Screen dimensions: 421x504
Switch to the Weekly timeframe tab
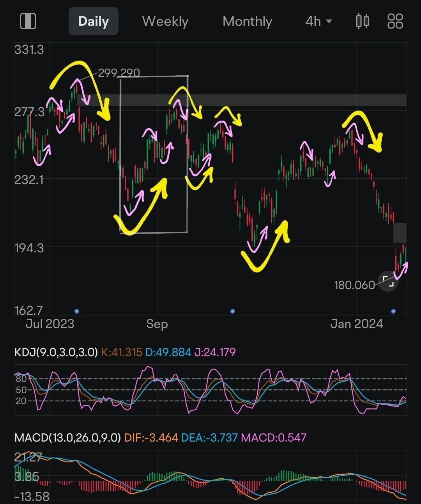[165, 21]
